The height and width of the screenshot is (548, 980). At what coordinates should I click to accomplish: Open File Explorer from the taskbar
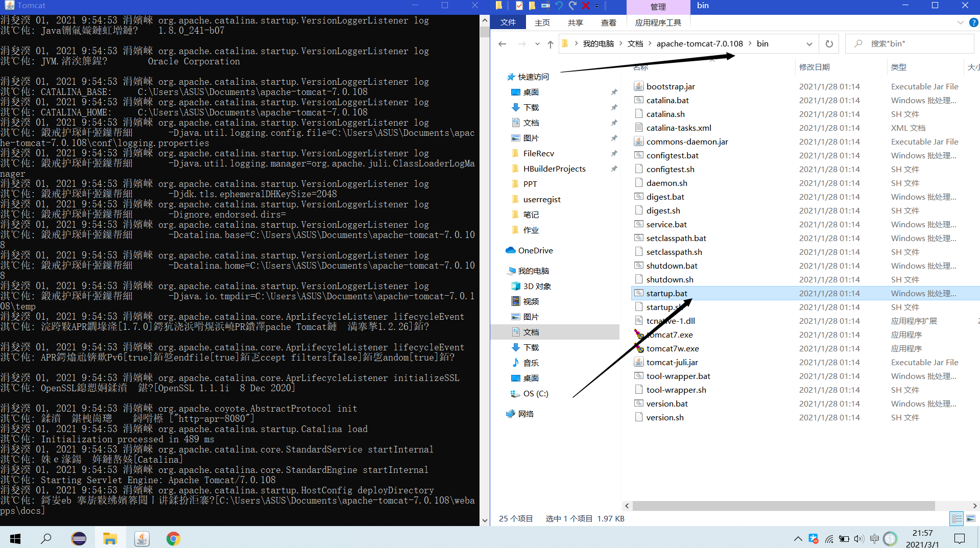click(110, 538)
